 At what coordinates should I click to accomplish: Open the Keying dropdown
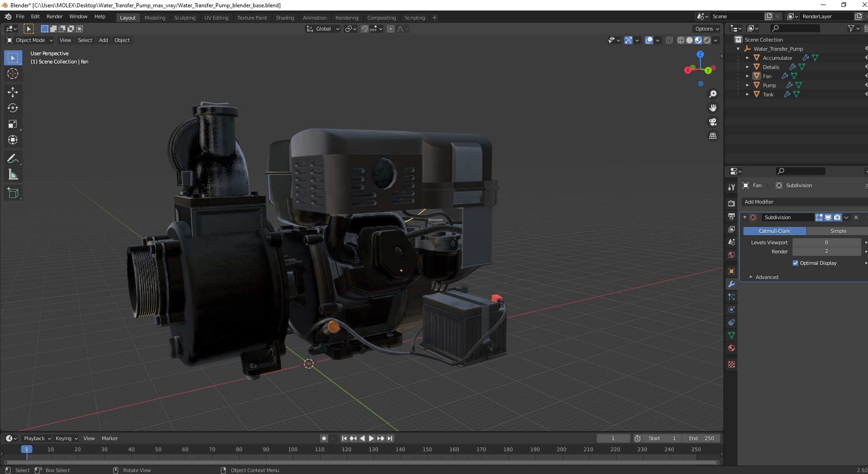click(66, 438)
